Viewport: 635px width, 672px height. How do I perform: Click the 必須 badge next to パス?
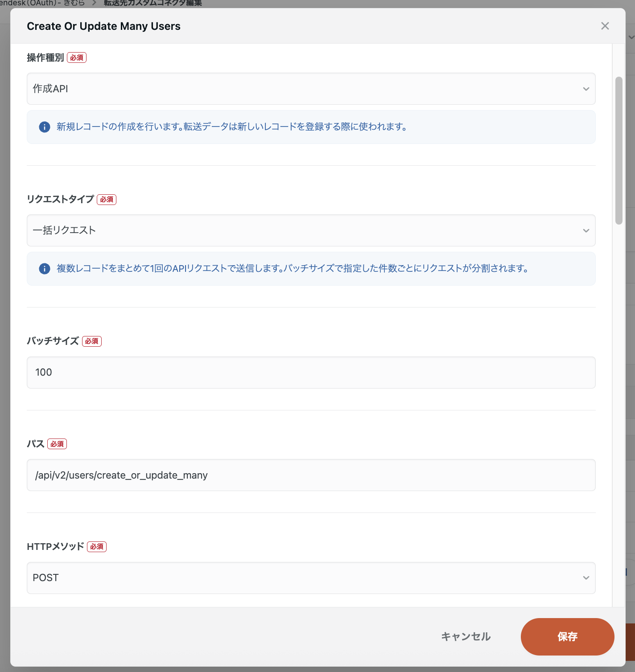(57, 444)
